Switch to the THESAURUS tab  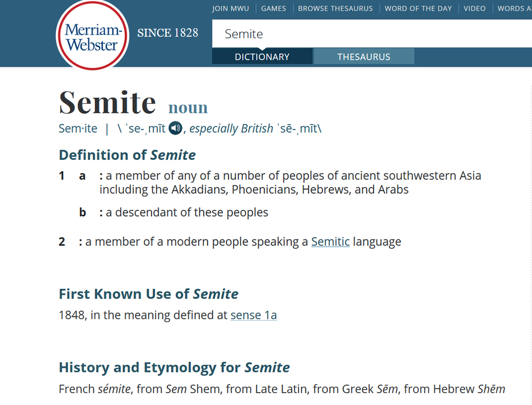(x=363, y=57)
